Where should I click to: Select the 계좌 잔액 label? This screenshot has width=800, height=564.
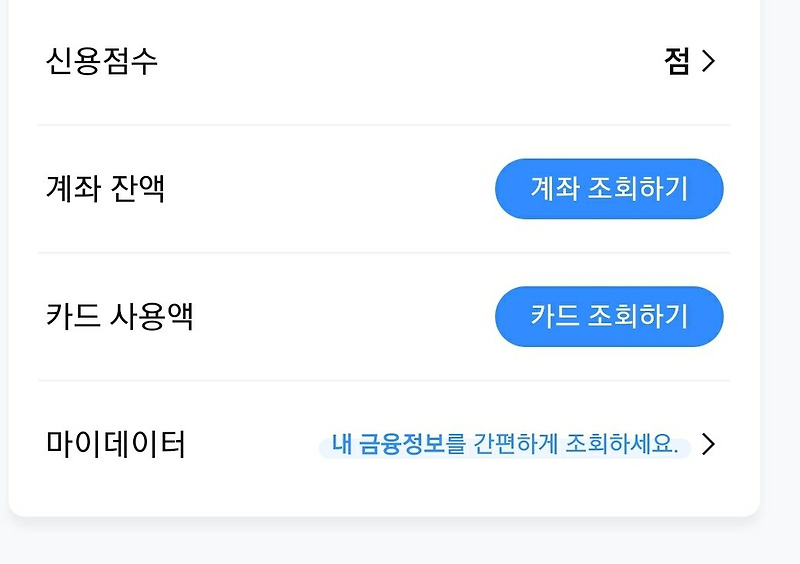tap(106, 189)
